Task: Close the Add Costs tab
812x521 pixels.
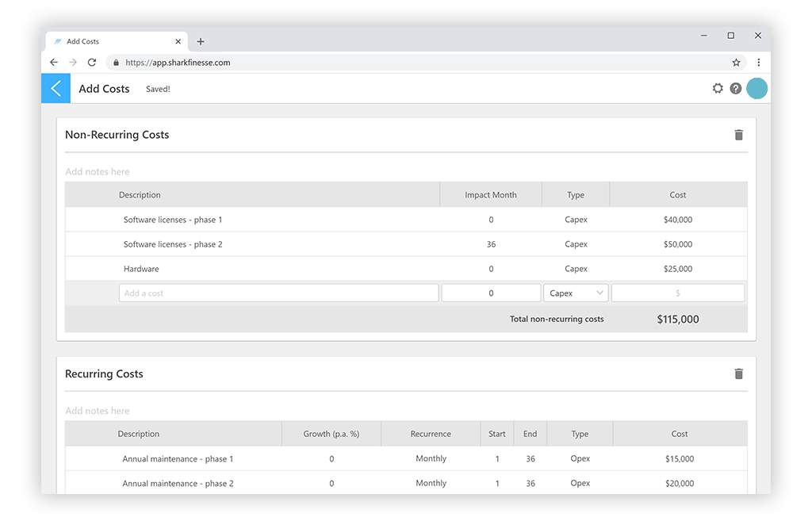Action: tap(178, 41)
